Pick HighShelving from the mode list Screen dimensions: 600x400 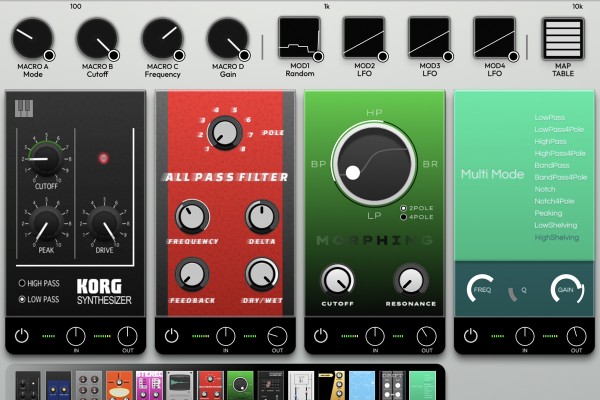pyautogui.click(x=557, y=238)
